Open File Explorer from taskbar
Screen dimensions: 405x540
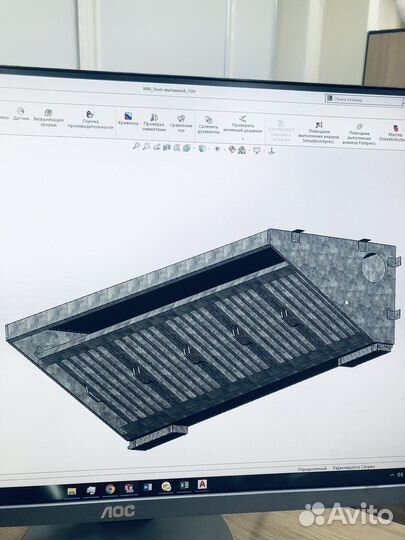tap(72, 491)
